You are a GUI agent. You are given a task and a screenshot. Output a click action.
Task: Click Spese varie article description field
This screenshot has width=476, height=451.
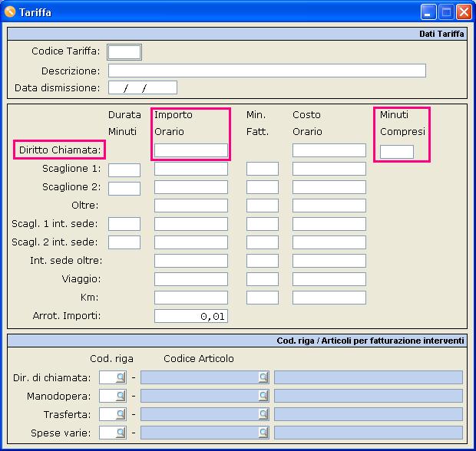click(x=369, y=433)
